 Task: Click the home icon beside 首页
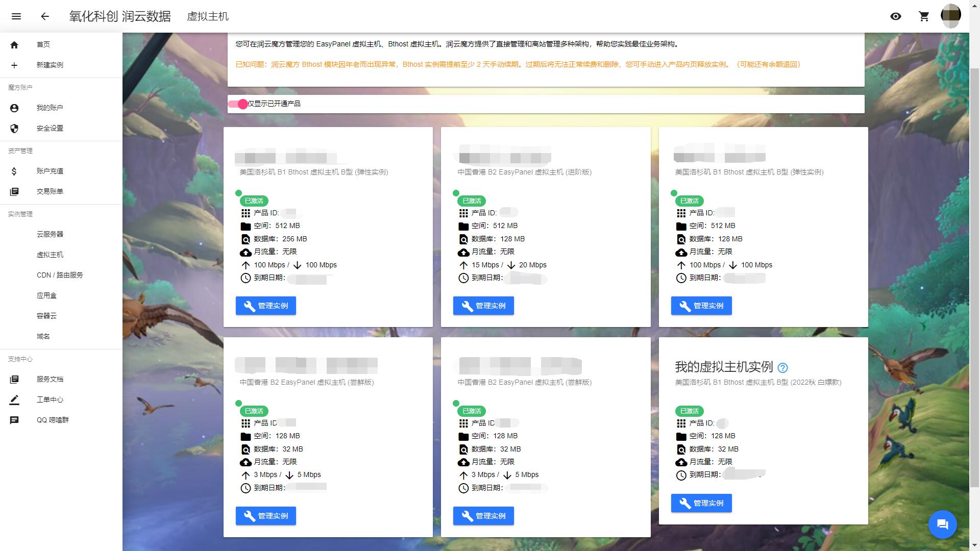14,45
